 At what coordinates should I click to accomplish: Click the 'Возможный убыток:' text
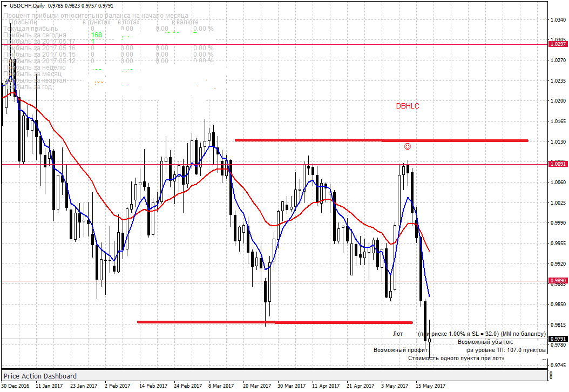coord(485,342)
